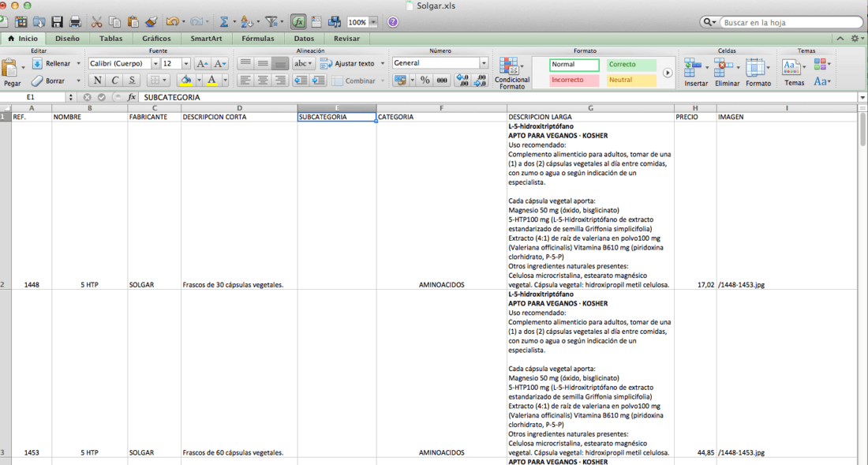Open the abc text orientation dropdown
This screenshot has height=465, width=868.
(303, 63)
